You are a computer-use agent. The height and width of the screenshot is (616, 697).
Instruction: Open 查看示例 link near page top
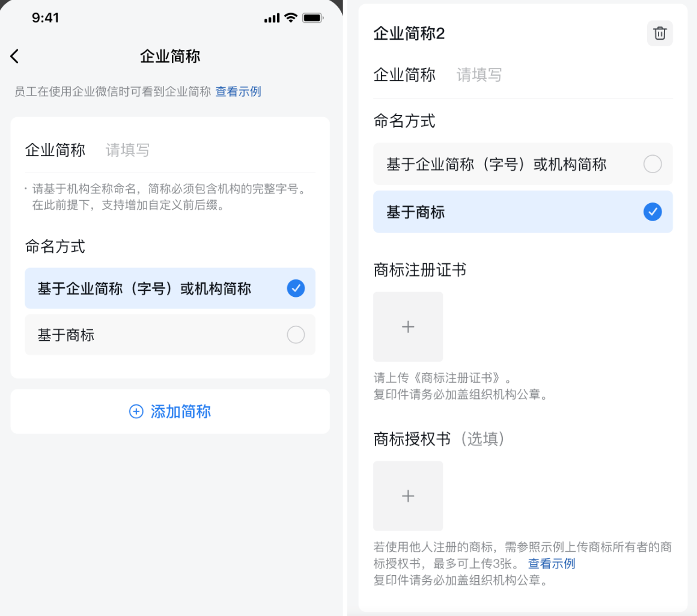(239, 91)
